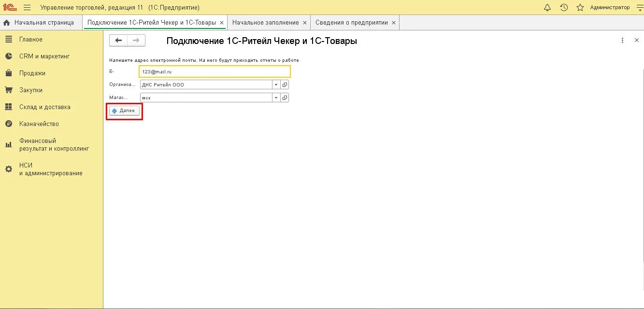Expand the Магазин dropdown arrow
The height and width of the screenshot is (309, 644).
(x=276, y=98)
